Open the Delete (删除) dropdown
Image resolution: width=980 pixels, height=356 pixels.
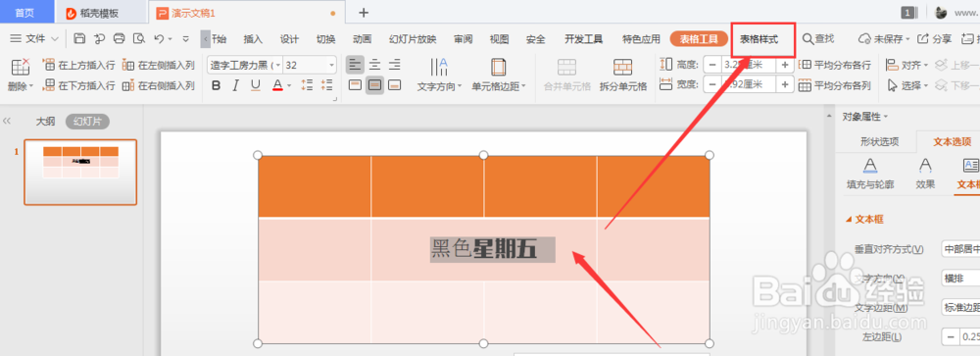click(21, 85)
